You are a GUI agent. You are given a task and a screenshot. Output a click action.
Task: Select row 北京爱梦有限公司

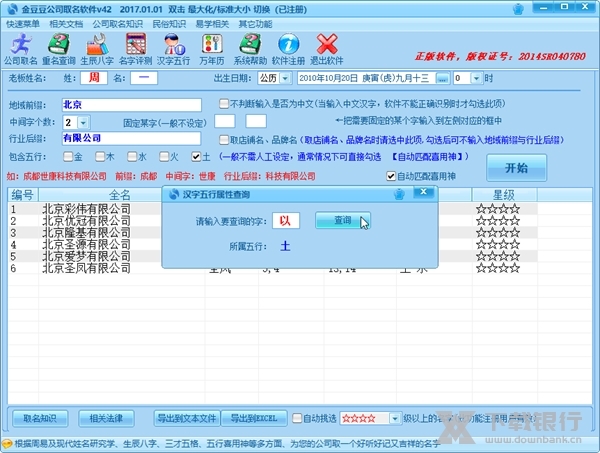pos(86,256)
